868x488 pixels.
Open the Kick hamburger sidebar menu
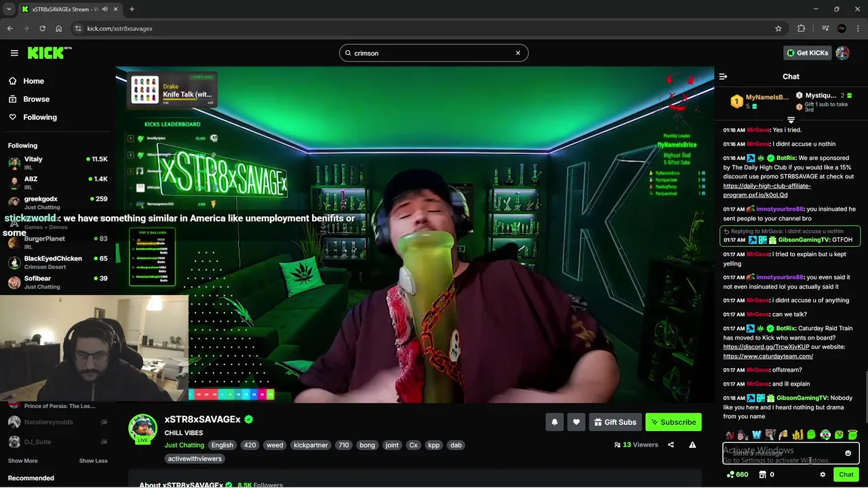coord(14,53)
